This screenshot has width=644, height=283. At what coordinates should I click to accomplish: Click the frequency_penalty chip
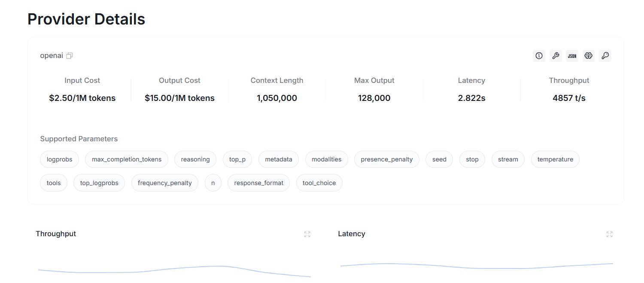pos(165,183)
